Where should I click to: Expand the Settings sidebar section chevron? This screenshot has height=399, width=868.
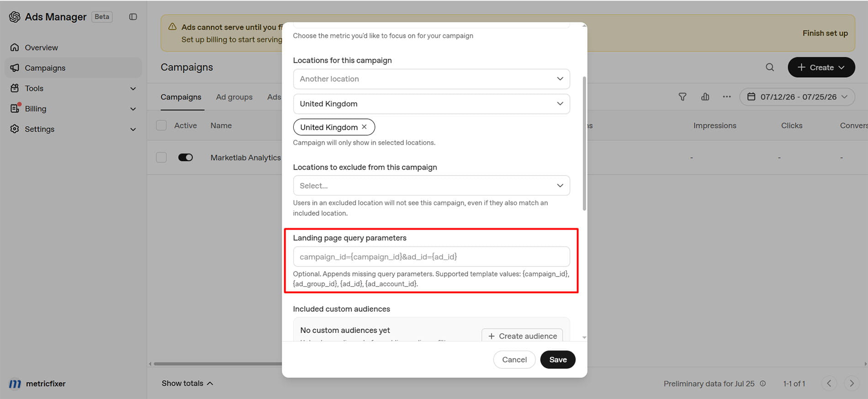(x=133, y=129)
